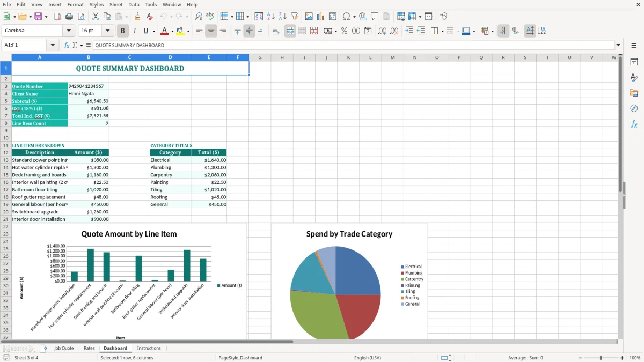Image resolution: width=644 pixels, height=362 pixels.
Task: Click column header G
Action: pos(260,57)
